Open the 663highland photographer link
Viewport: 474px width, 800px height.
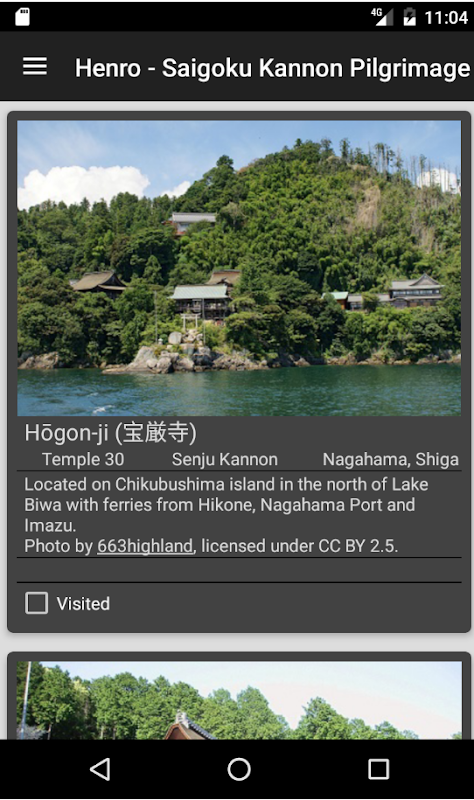pyautogui.click(x=145, y=546)
